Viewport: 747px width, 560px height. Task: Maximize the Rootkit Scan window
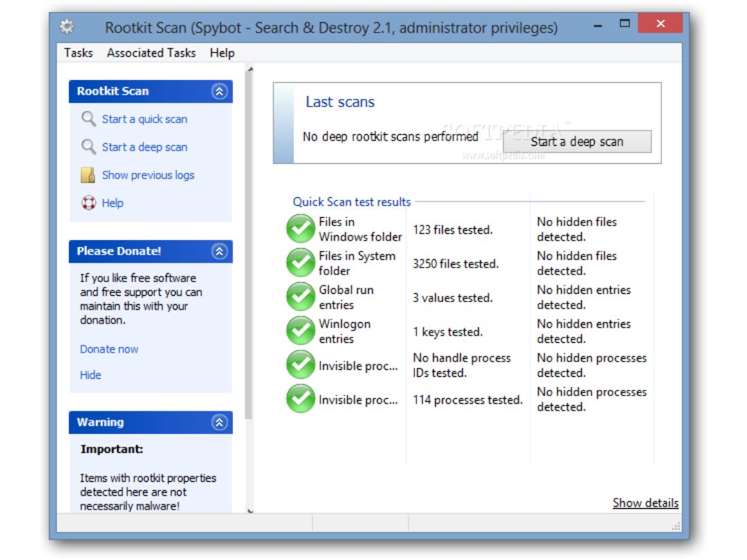coord(625,24)
